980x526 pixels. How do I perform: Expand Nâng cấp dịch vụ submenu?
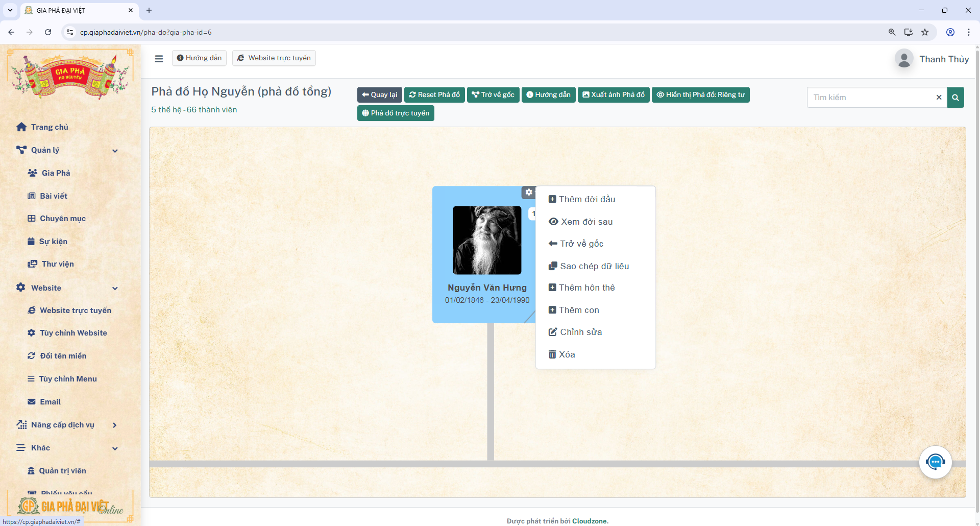pos(114,425)
